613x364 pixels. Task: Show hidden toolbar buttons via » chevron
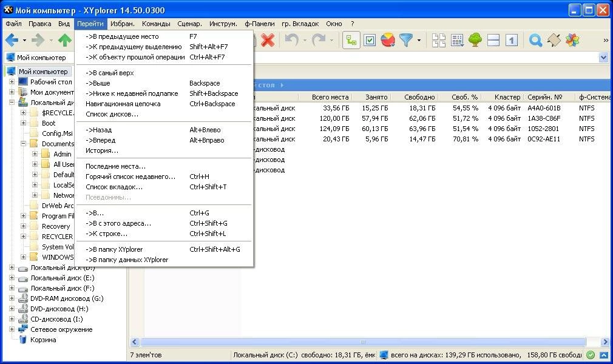[606, 40]
